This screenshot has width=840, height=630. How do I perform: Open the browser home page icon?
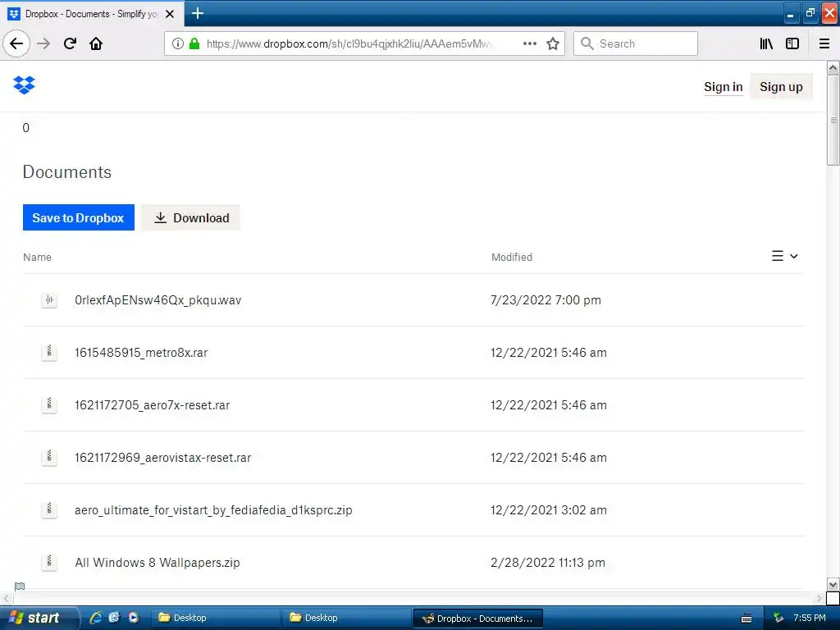tap(96, 43)
